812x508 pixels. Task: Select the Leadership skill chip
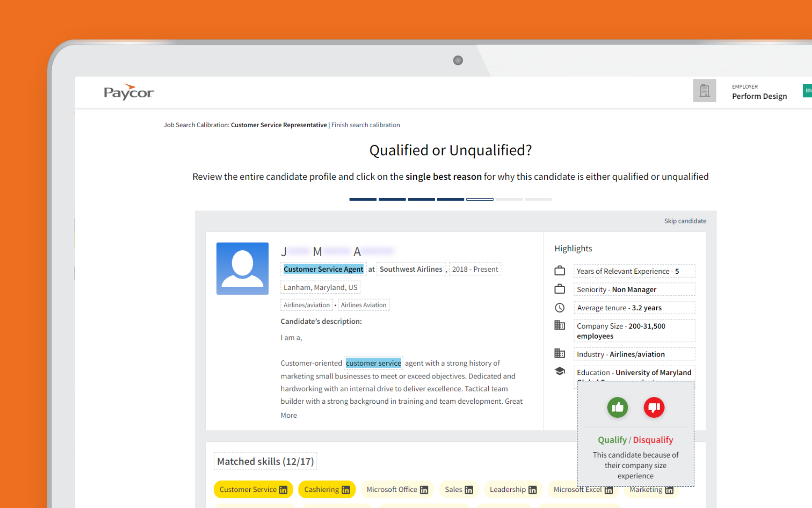[x=513, y=489]
